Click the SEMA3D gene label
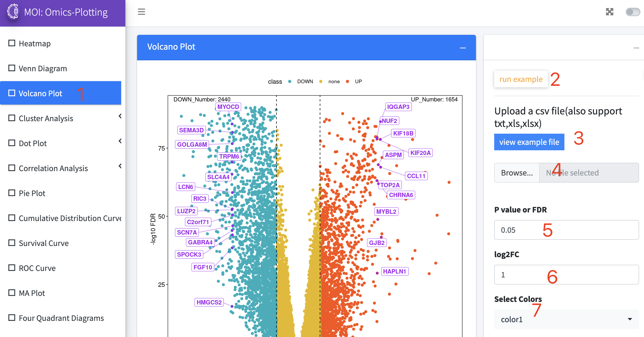Image resolution: width=644 pixels, height=337 pixels. click(191, 130)
